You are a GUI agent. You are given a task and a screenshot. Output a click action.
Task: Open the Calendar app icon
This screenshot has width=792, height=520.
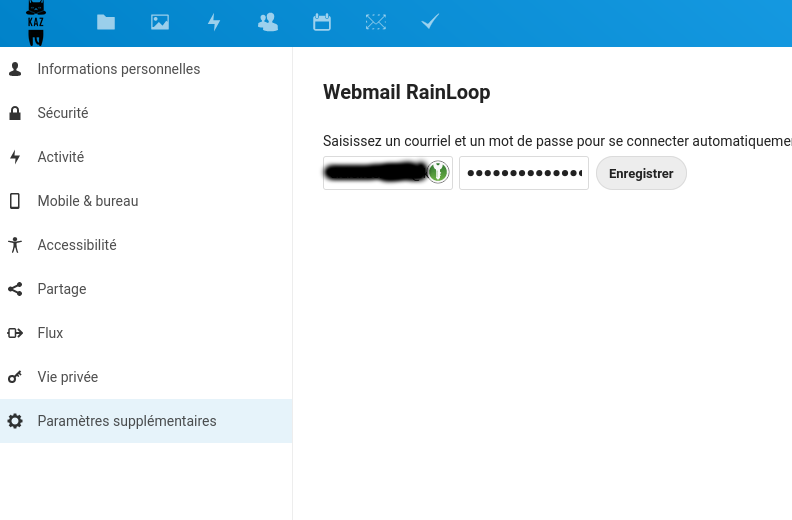(x=322, y=22)
